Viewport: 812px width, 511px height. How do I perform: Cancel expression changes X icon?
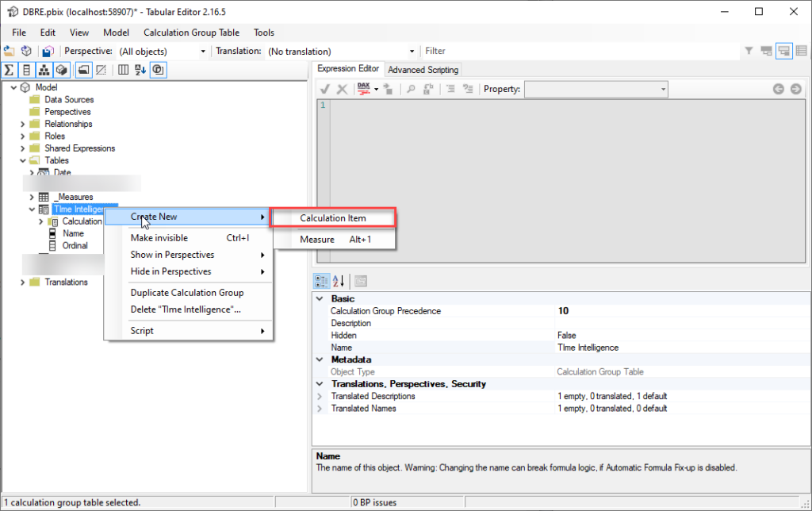coord(343,89)
